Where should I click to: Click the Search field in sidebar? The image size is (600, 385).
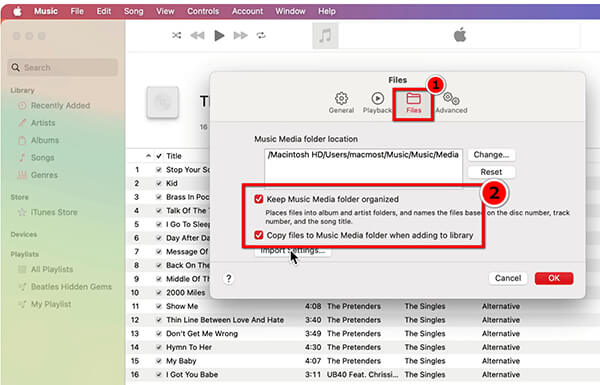click(63, 68)
